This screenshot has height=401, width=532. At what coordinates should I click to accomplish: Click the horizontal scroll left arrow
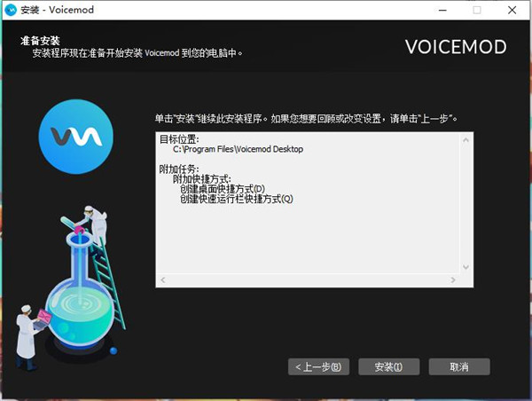click(x=163, y=279)
